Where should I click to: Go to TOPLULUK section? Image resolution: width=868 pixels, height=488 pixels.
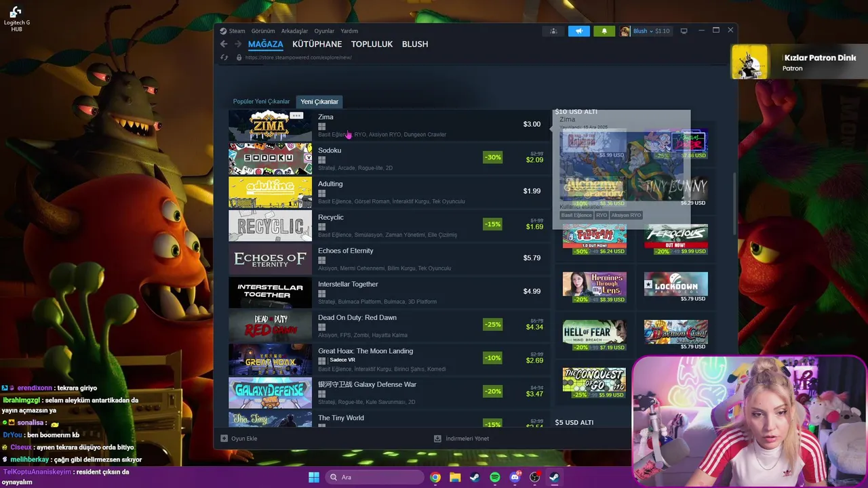[x=372, y=44]
